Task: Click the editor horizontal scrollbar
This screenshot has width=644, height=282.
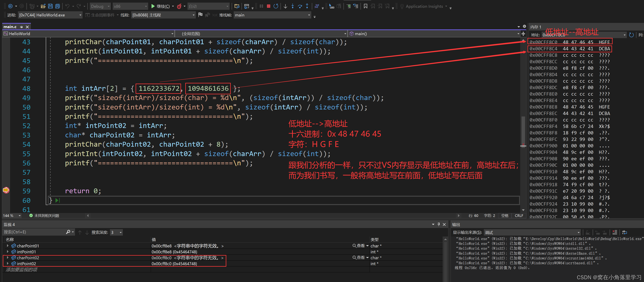Action: click(x=273, y=215)
